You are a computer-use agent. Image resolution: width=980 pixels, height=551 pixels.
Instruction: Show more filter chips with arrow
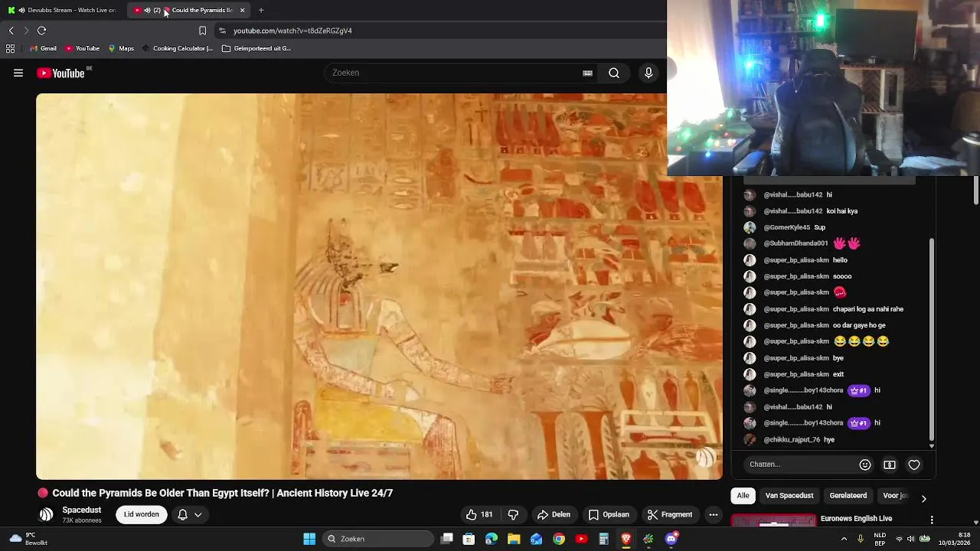923,498
